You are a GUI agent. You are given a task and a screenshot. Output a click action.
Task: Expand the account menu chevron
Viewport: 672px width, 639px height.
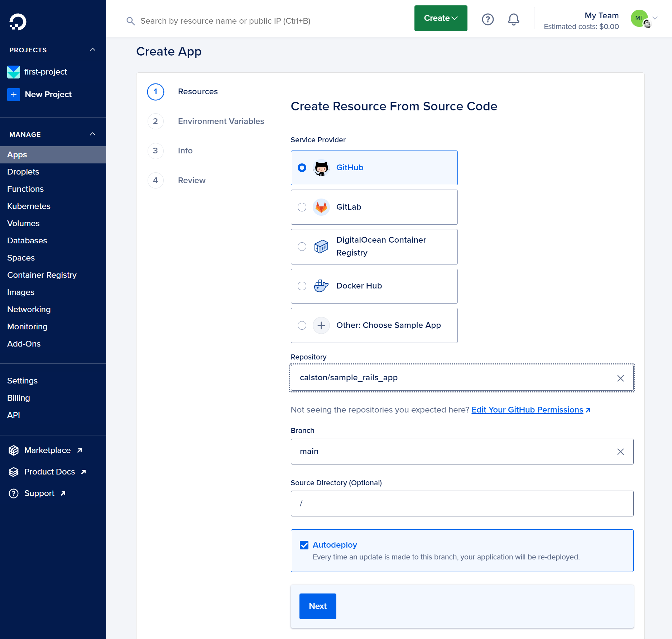click(x=655, y=18)
